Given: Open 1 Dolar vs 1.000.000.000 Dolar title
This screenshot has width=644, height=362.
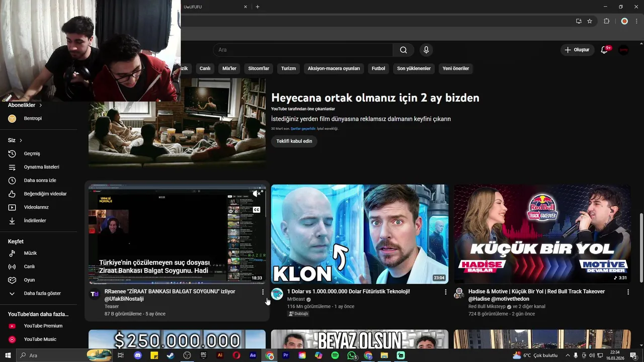Looking at the screenshot, I should pyautogui.click(x=349, y=292).
